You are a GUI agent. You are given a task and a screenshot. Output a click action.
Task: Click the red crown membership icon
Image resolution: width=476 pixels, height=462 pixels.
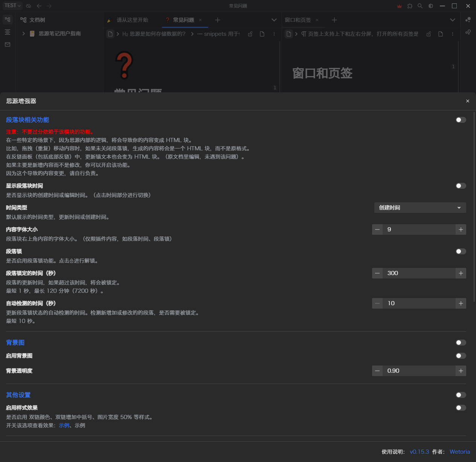tap(400, 6)
